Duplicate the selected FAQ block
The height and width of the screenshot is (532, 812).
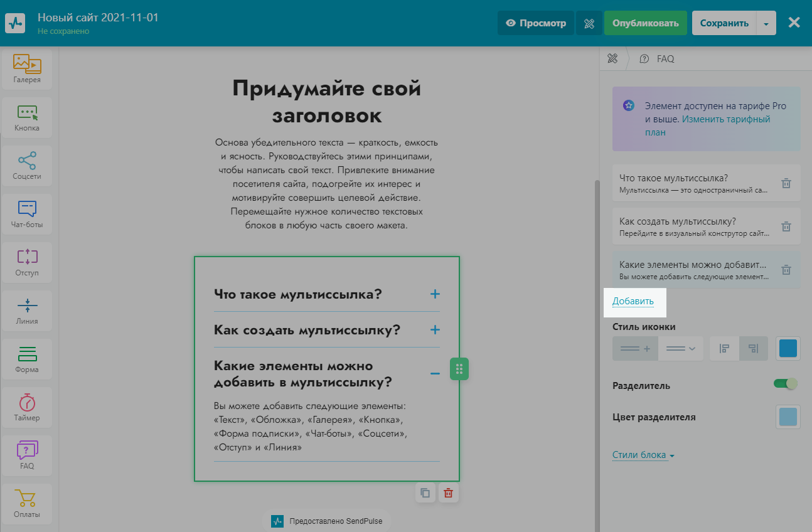[425, 492]
